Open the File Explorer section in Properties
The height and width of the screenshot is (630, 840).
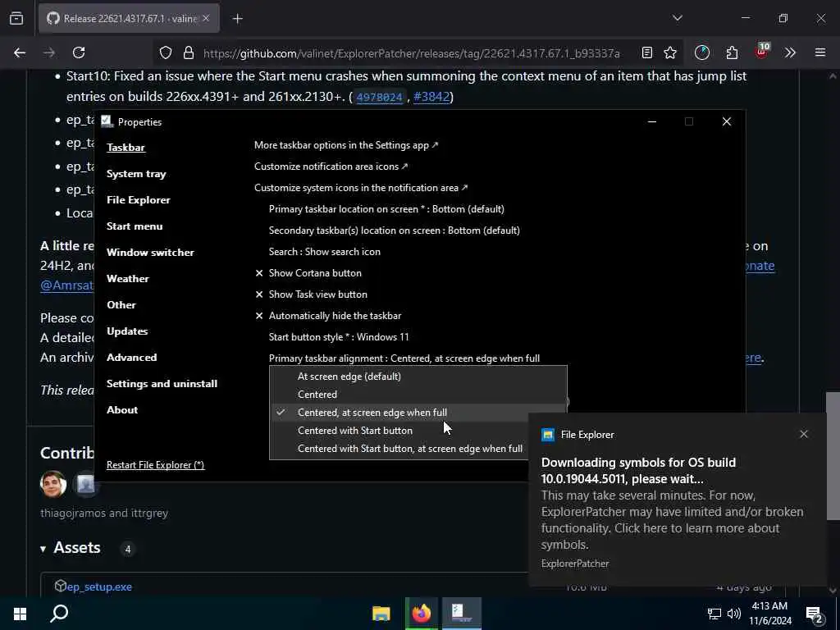click(x=138, y=200)
